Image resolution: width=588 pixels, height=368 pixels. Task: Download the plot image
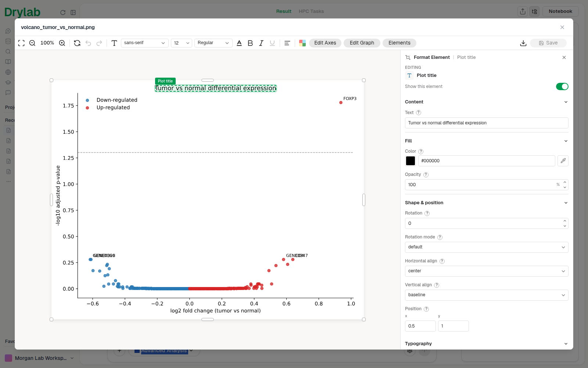click(x=523, y=43)
